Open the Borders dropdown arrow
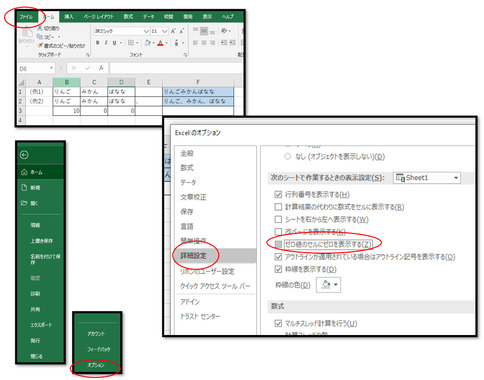This screenshot has width=484, height=380. pyautogui.click(x=137, y=43)
